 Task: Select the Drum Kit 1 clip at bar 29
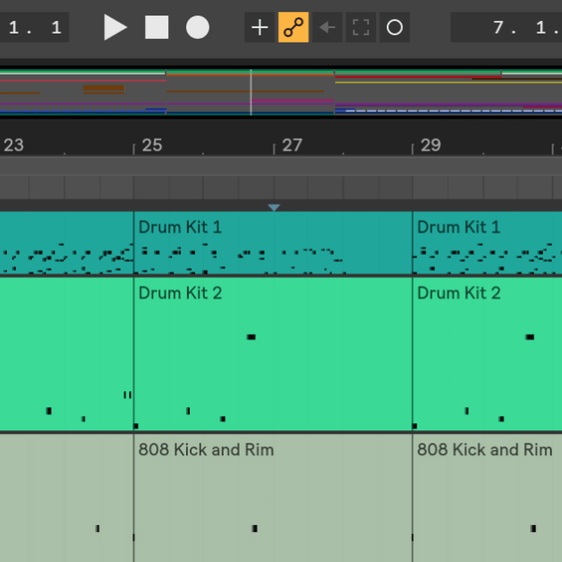[x=487, y=243]
